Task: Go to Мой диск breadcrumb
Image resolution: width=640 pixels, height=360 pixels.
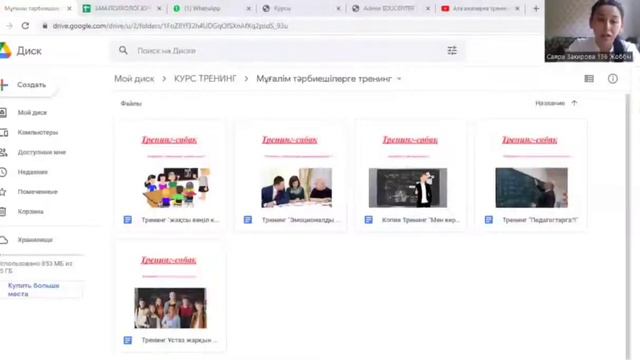Action: pyautogui.click(x=134, y=79)
